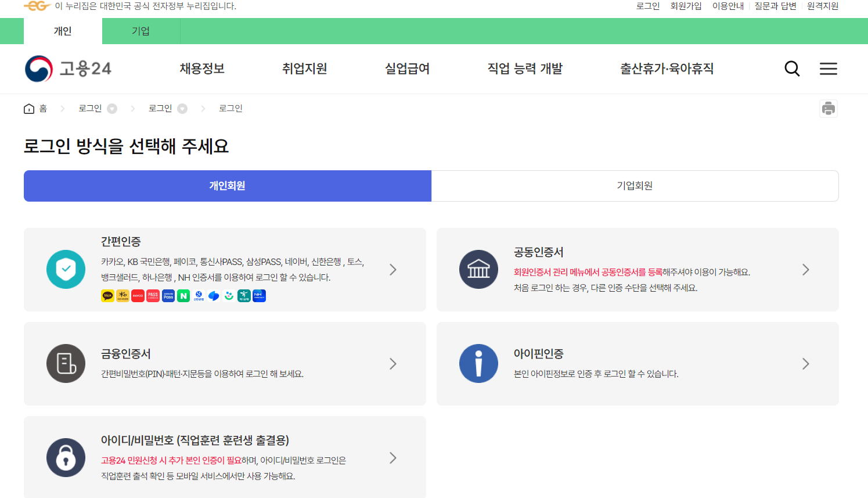This screenshot has width=868, height=498.
Task: Open the 공동인증서 login option
Action: [x=806, y=270]
